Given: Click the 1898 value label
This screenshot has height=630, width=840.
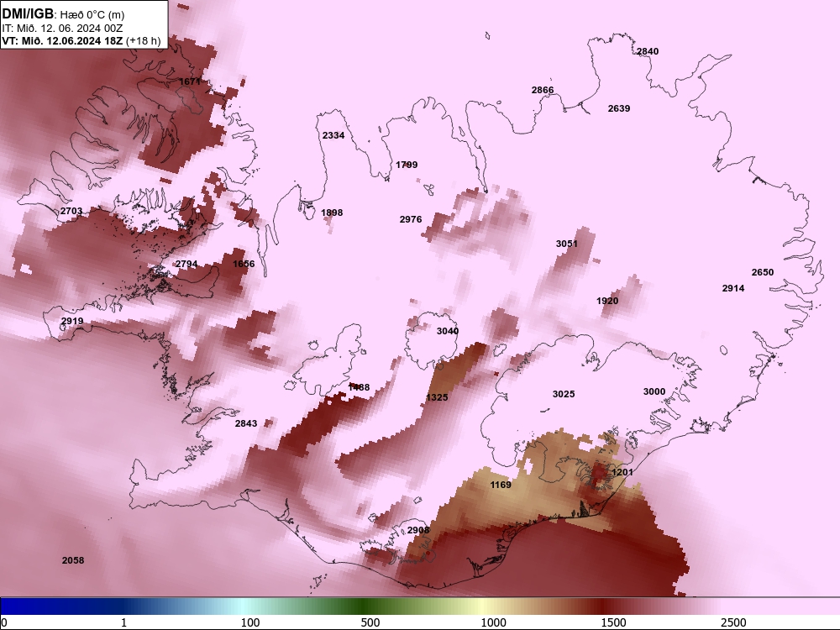Looking at the screenshot, I should pos(332,213).
